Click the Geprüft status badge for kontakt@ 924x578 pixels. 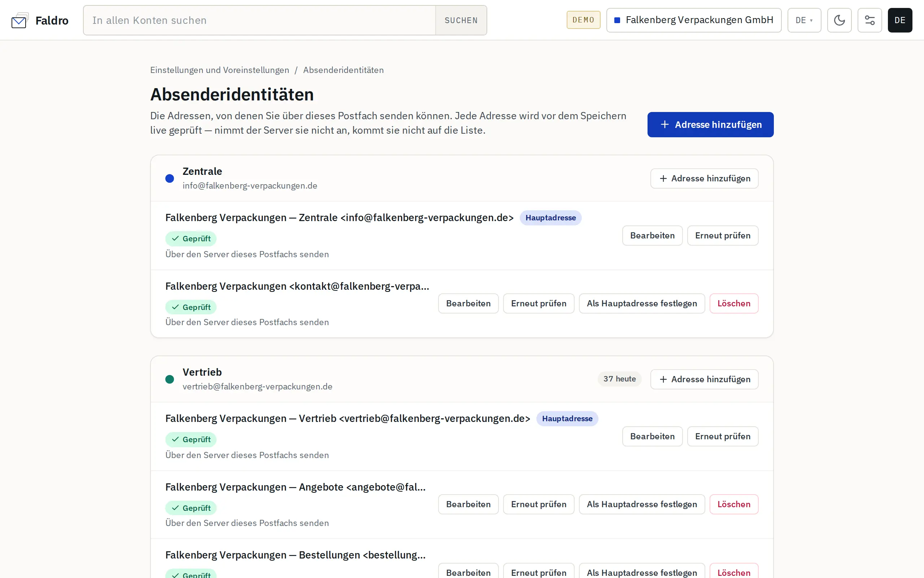click(191, 307)
